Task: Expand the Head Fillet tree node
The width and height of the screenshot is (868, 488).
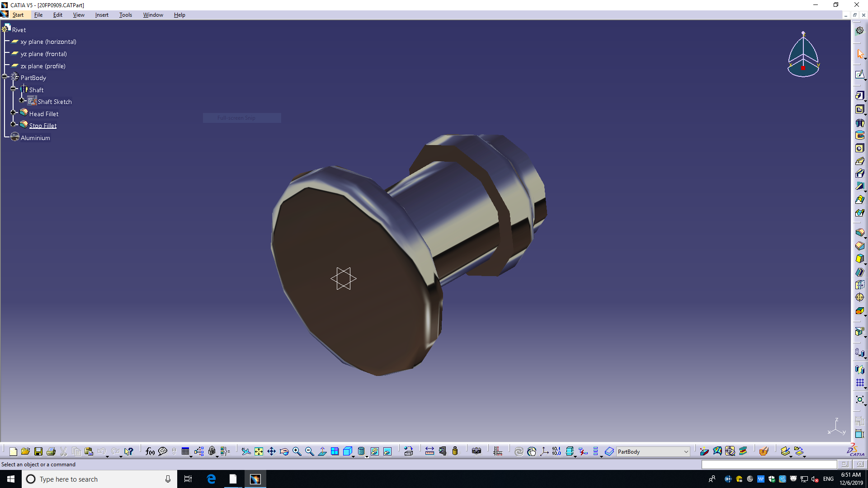Action: click(14, 113)
